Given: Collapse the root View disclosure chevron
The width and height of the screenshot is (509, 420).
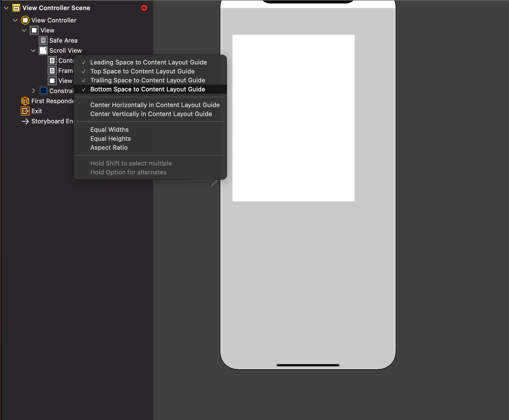Looking at the screenshot, I should 24,30.
